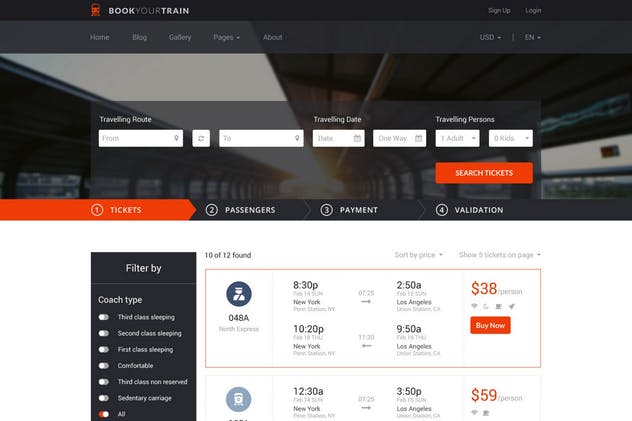Click the 10 of 12 found text

228,255
